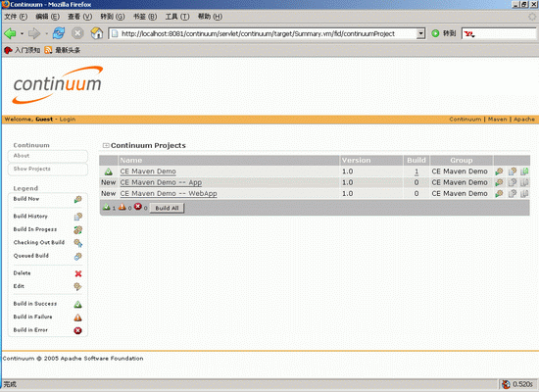Click the Version column header
Screen dimensions: 539x392
coord(371,161)
